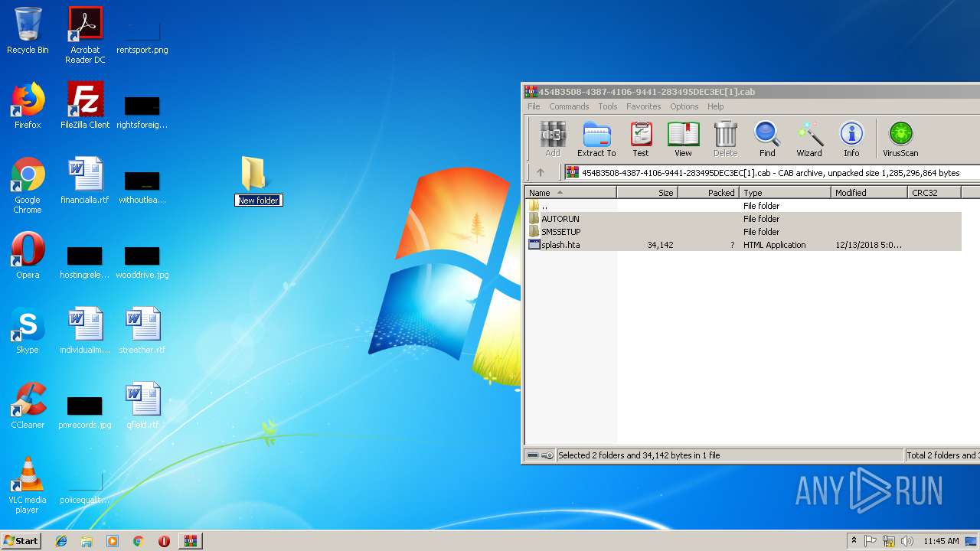Click the Add toolbar icon in WinRAR
The height and width of the screenshot is (551, 980).
552,139
